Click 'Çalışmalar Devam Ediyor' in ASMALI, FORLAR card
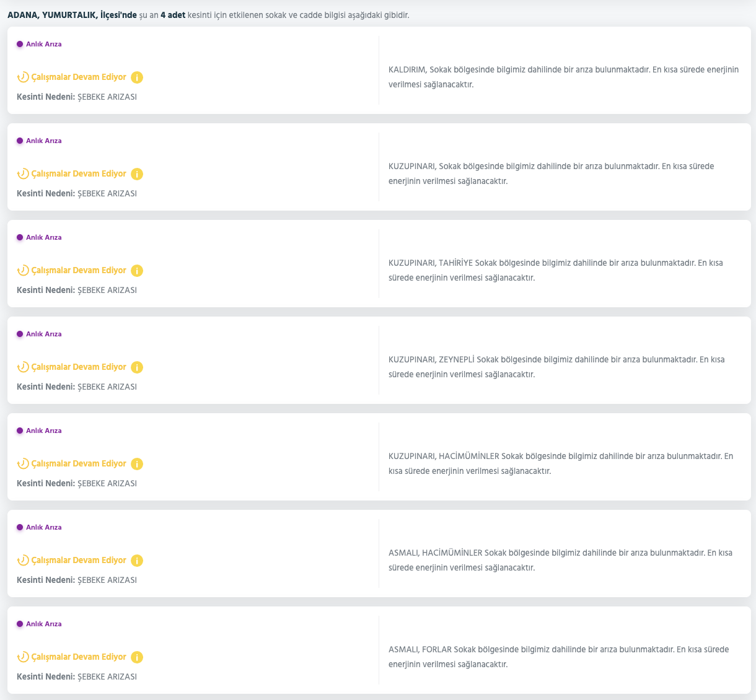The height and width of the screenshot is (700, 756). point(79,657)
